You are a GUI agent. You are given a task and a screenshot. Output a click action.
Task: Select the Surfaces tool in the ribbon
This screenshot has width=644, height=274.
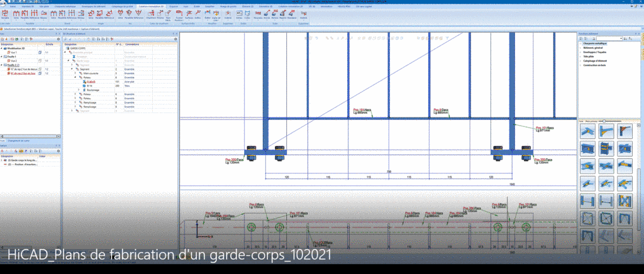[x=189, y=14]
